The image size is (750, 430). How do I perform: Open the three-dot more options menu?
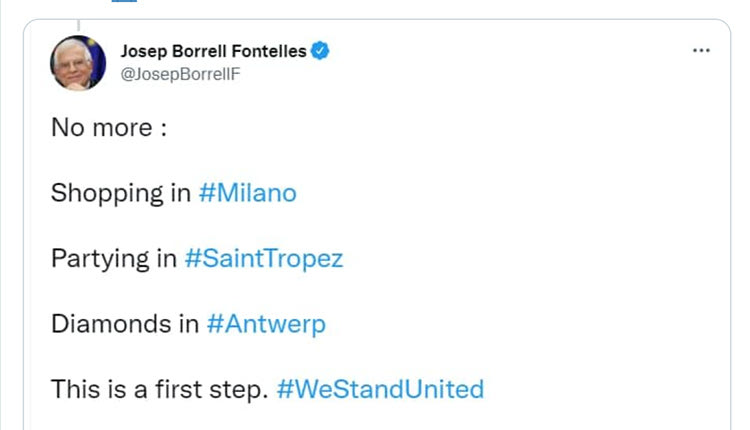coord(701,50)
